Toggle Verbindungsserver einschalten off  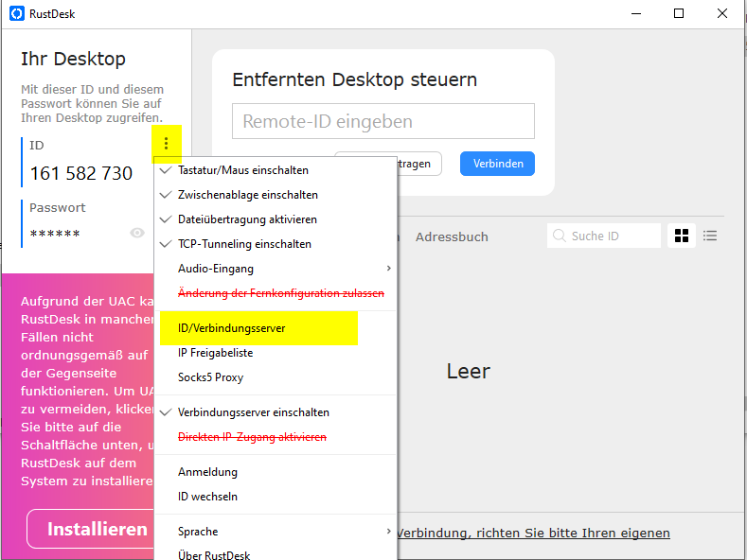(x=253, y=412)
